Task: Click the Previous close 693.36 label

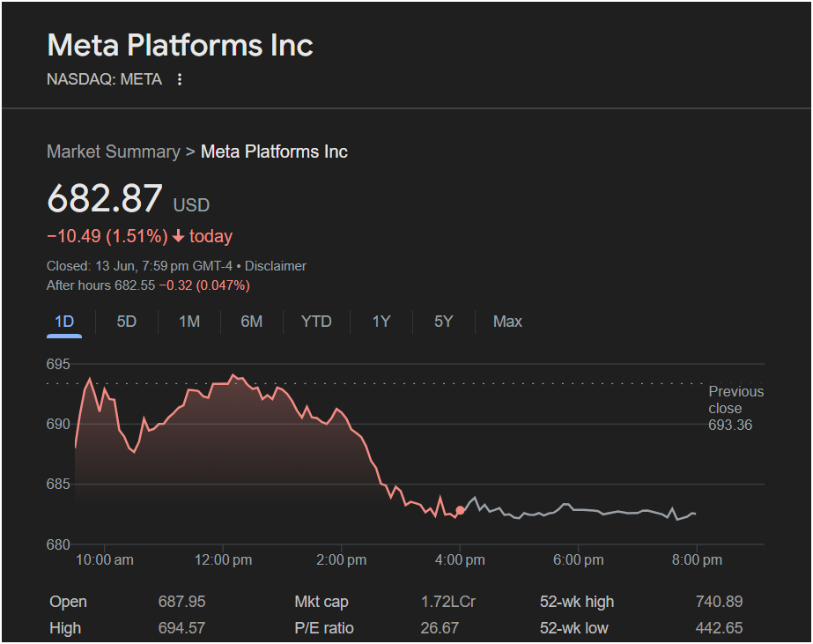Action: (x=735, y=408)
